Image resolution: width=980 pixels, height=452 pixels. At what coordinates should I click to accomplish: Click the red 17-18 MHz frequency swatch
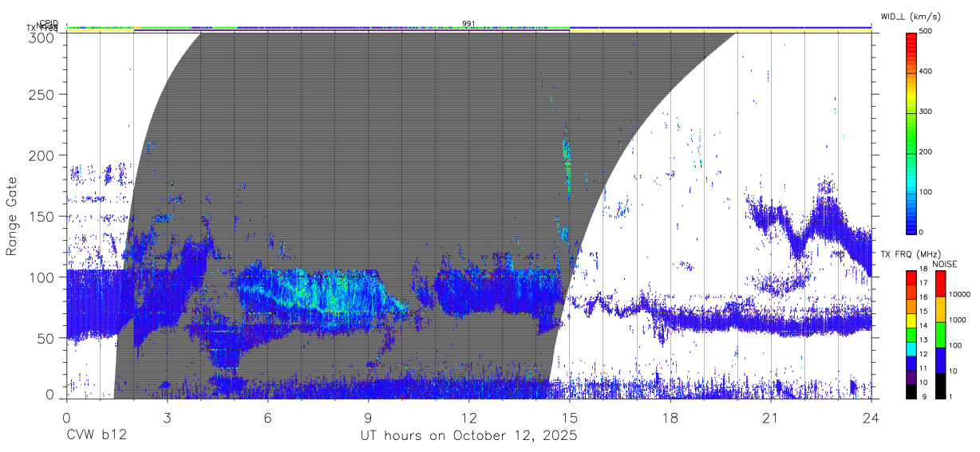tap(911, 277)
